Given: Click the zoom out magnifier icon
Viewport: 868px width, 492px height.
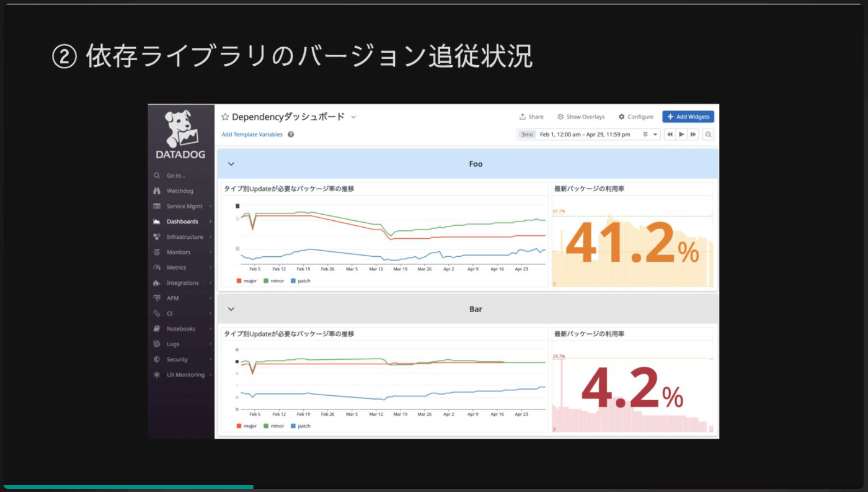Looking at the screenshot, I should point(708,135).
